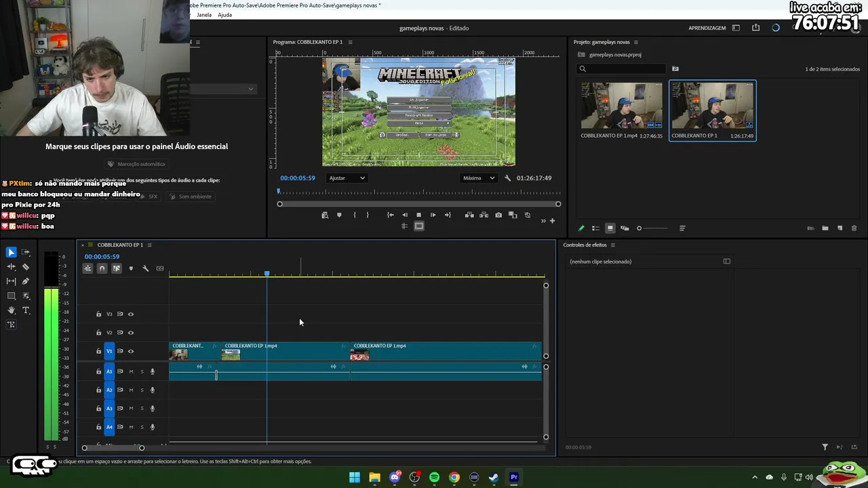Toggle safe margins in Program Monitor
The width and height of the screenshot is (868, 488).
pos(419,226)
